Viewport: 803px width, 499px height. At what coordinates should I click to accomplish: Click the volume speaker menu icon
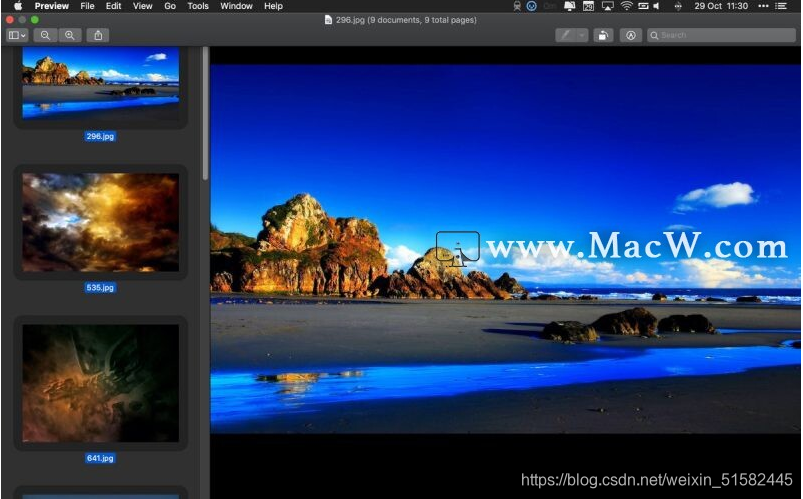657,6
